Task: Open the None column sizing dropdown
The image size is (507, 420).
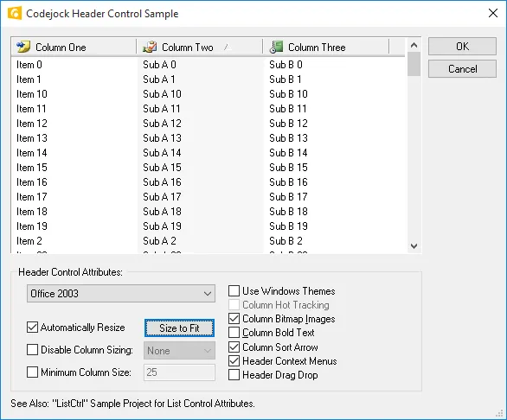Action: [x=179, y=351]
